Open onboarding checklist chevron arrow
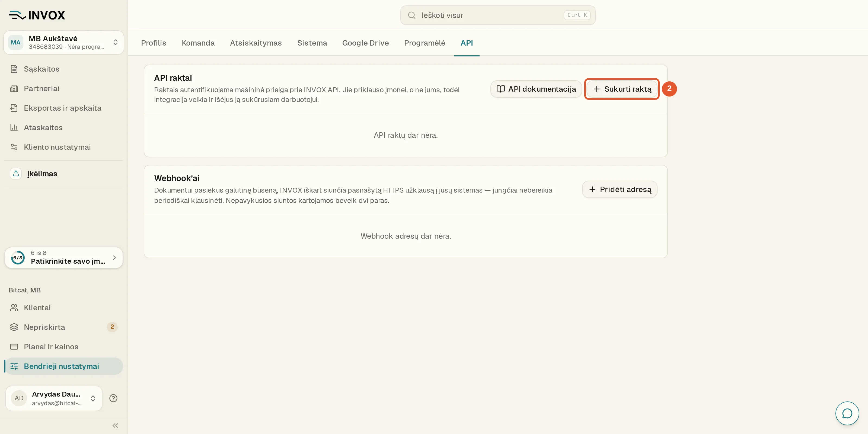 114,258
